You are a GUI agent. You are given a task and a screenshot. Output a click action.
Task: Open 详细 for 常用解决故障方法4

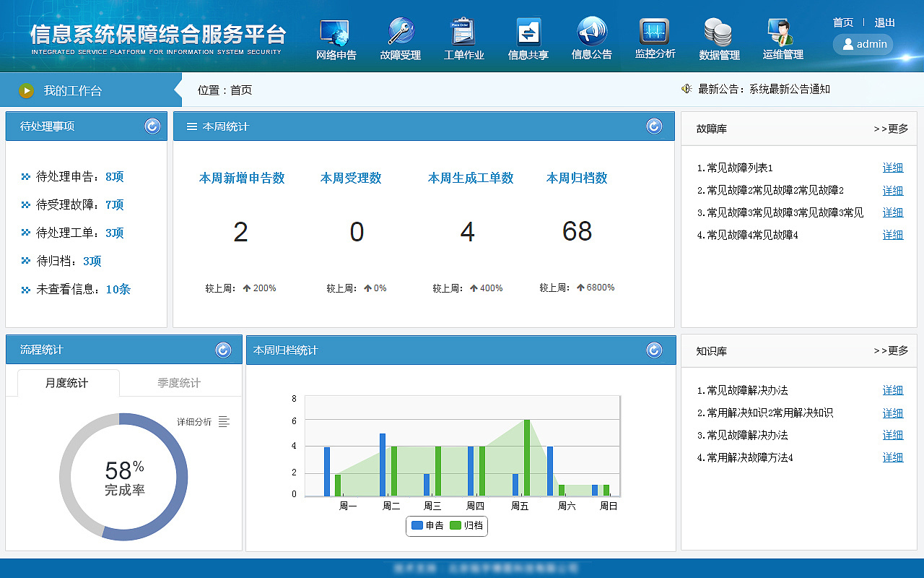[x=893, y=457]
